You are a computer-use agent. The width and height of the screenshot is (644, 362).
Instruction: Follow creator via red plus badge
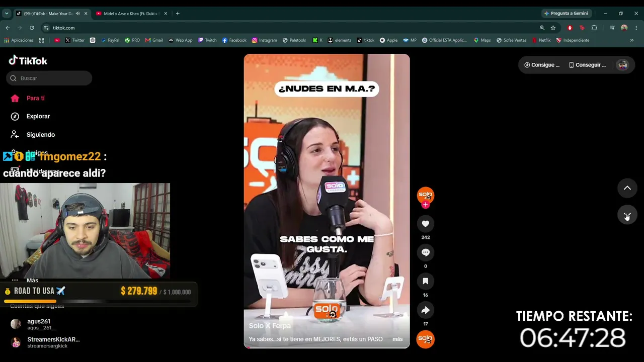pos(425,205)
